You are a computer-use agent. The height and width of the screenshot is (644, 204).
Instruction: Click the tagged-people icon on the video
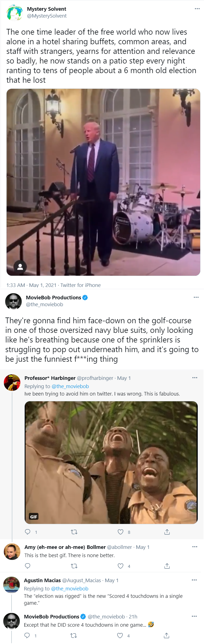click(20, 267)
